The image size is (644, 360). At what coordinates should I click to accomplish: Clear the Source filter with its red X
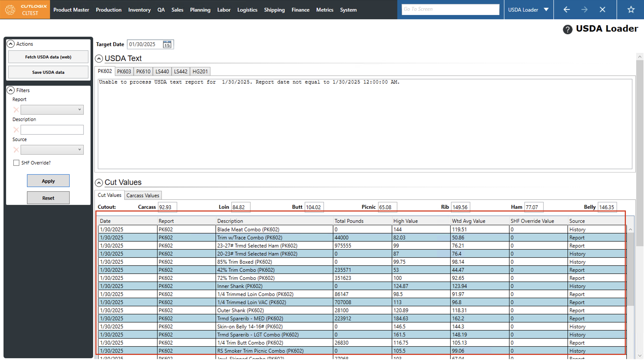(x=16, y=150)
